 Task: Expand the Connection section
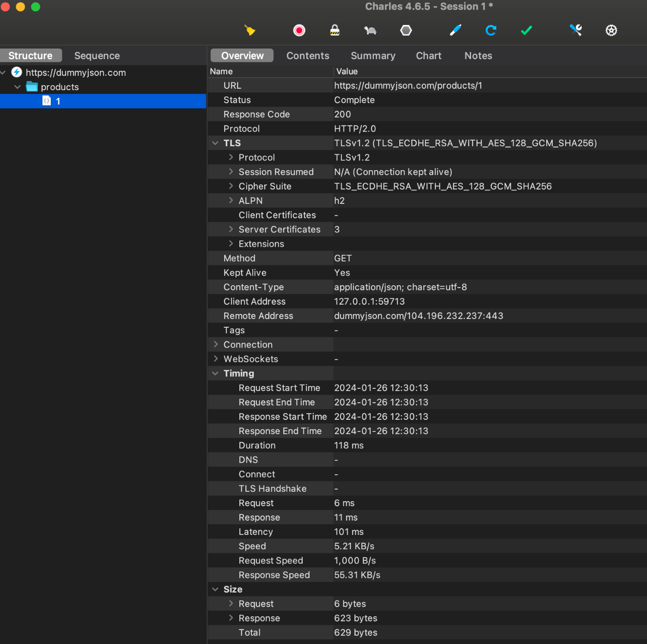tap(216, 344)
